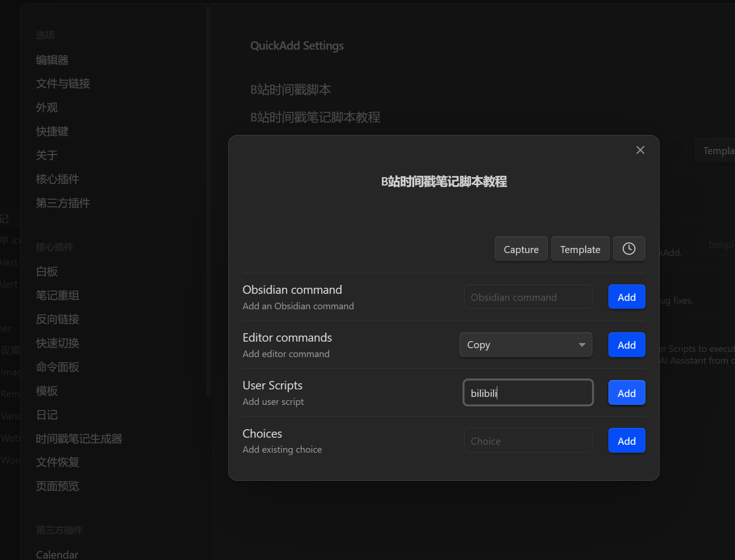The image size is (735, 560).
Task: Open Calendar plugin settings
Action: (57, 554)
